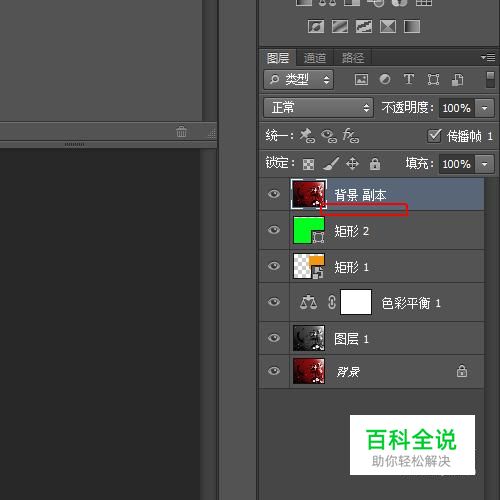
Task: Select the white mask of 色彩平衡 1
Action: pos(356,302)
